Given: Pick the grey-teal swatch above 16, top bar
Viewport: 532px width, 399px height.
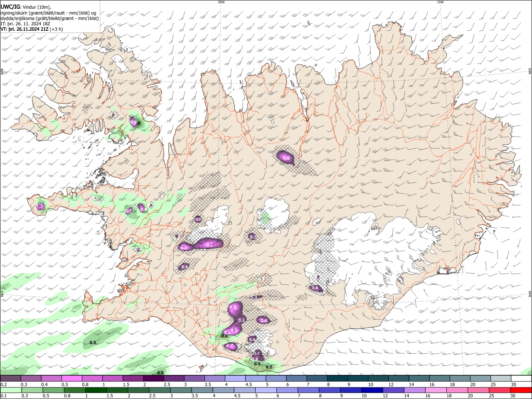Looking at the screenshot, I should tap(440, 379).
